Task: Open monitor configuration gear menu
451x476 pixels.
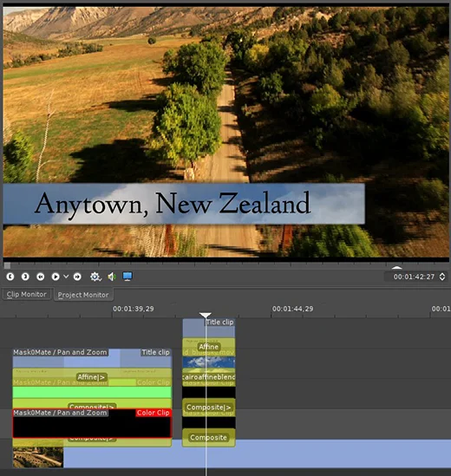Action: tap(95, 277)
